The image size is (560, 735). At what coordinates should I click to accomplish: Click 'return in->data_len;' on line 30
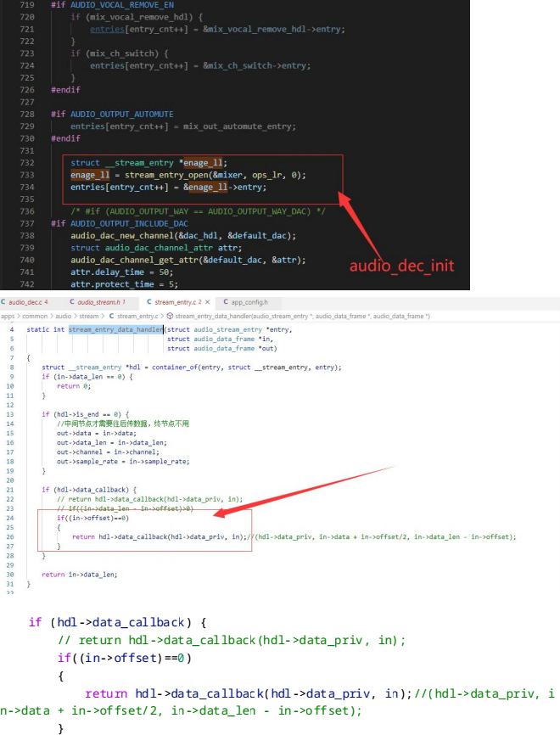(x=80, y=575)
